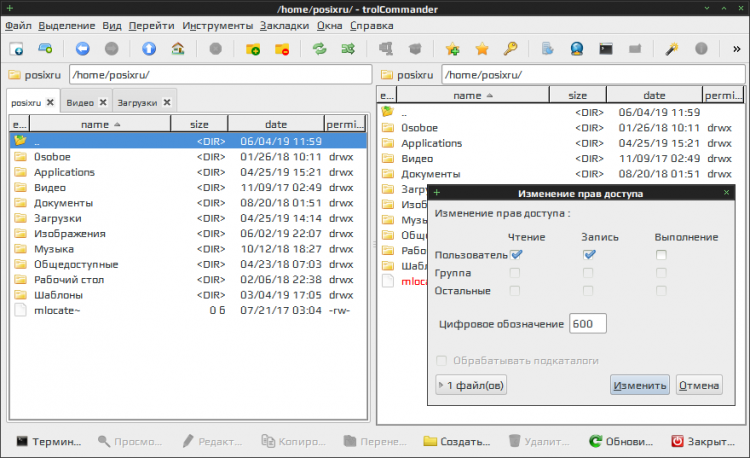This screenshot has height=458, width=750.
Task: Enable user execute permission (Выполнение)
Action: [661, 255]
